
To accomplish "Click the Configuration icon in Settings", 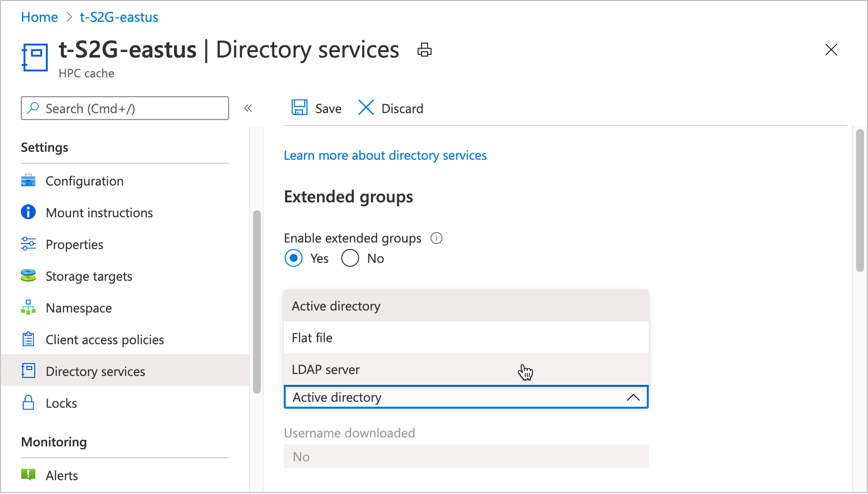I will click(x=28, y=181).
